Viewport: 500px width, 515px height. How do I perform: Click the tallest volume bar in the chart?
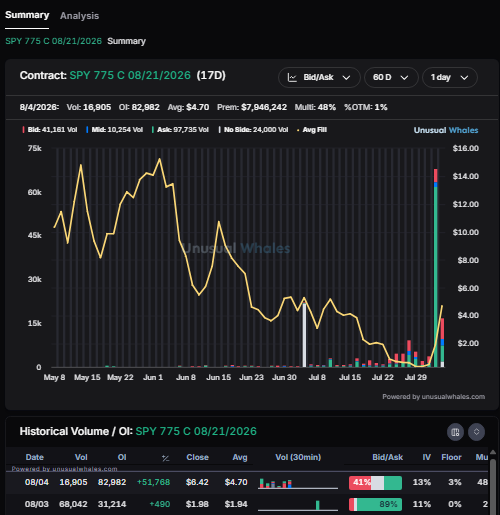(436, 268)
